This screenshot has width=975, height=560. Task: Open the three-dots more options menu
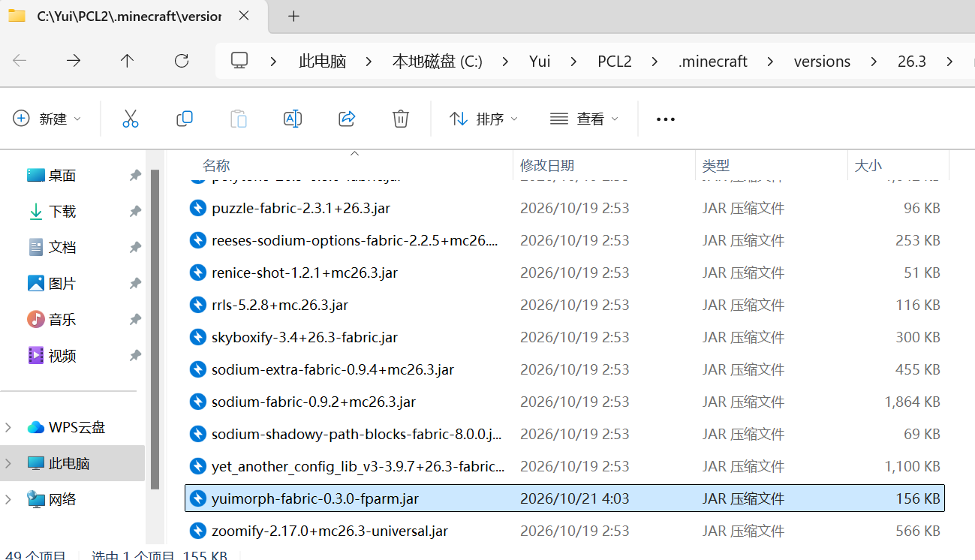pos(666,119)
